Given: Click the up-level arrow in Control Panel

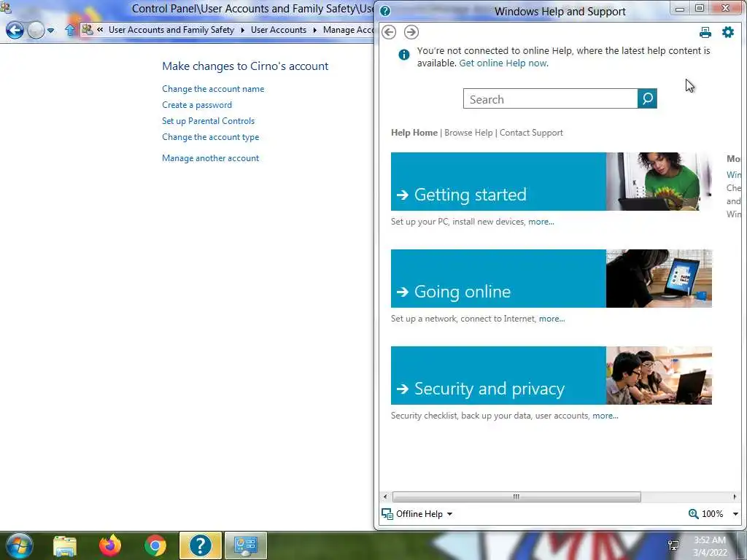Looking at the screenshot, I should pyautogui.click(x=70, y=30).
